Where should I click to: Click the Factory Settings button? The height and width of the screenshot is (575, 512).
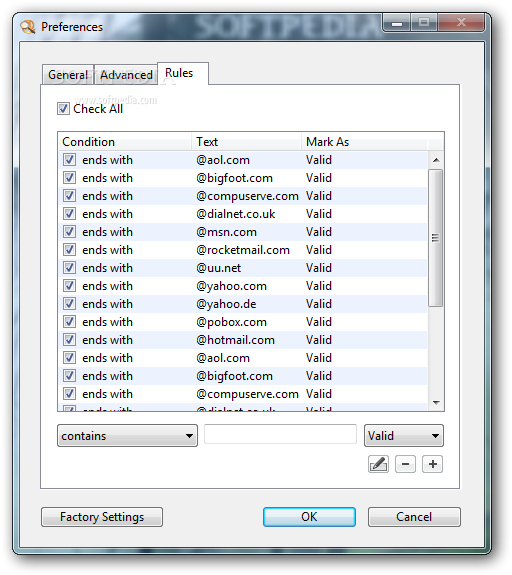click(102, 517)
